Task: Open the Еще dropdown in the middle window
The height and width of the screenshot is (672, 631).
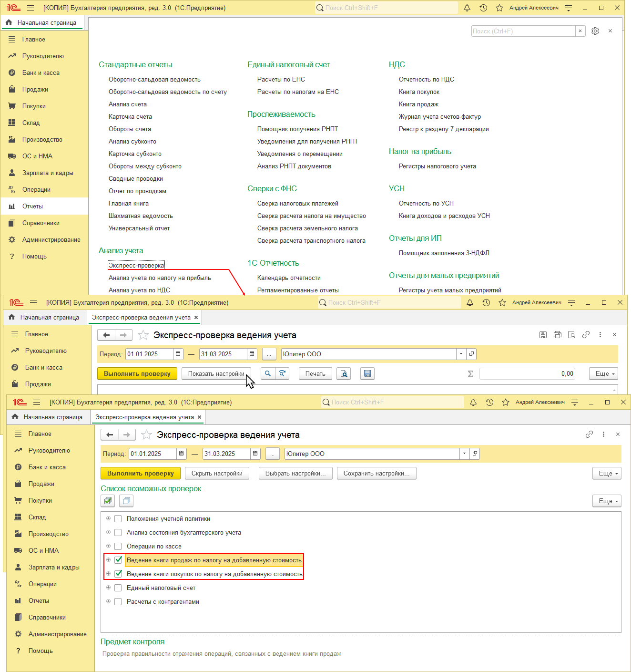Action: [604, 374]
